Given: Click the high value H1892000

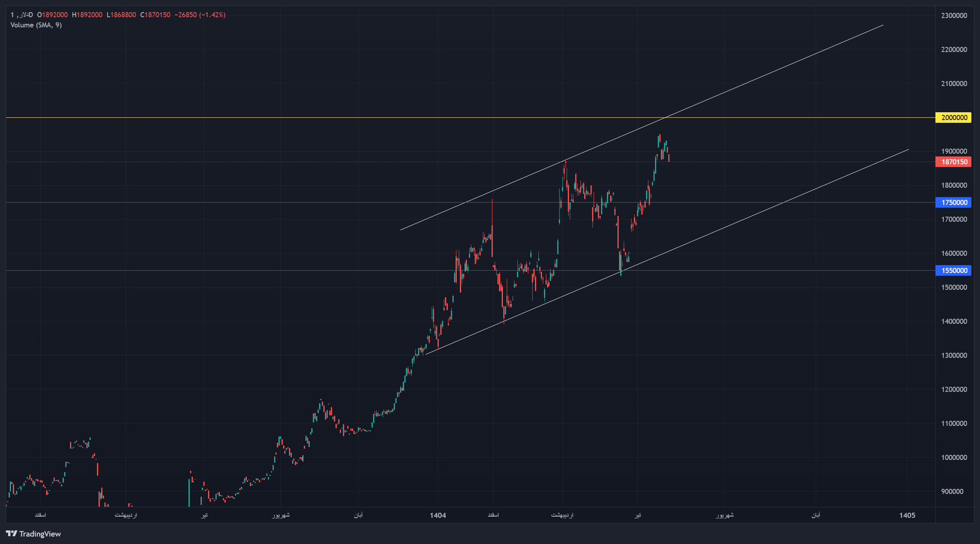Looking at the screenshot, I should pos(87,15).
